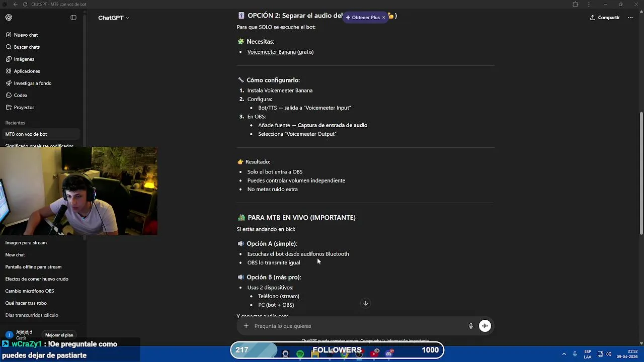Click the Nuevo chat pencil icon

9,35
